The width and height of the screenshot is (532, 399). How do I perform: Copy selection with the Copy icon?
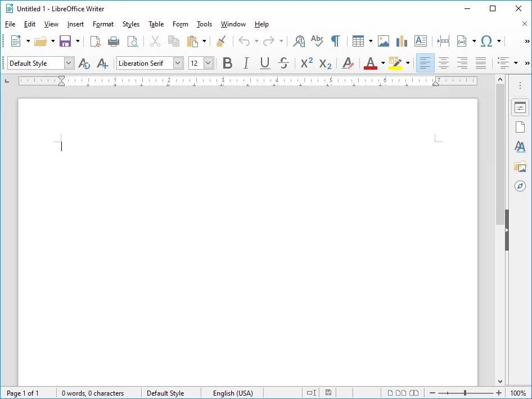point(174,41)
